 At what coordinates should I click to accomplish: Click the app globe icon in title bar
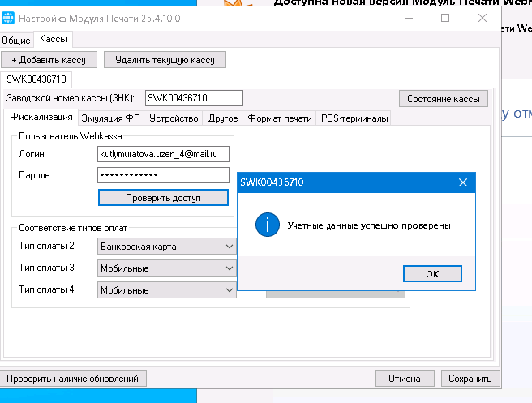point(8,18)
